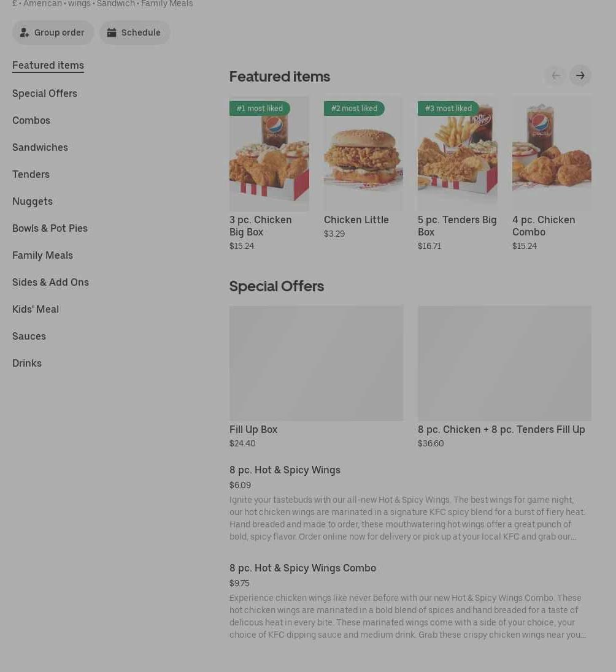Screen dimensions: 616x672
Task: Open the Fill Up Box offer
Action: pyautogui.click(x=316, y=376)
